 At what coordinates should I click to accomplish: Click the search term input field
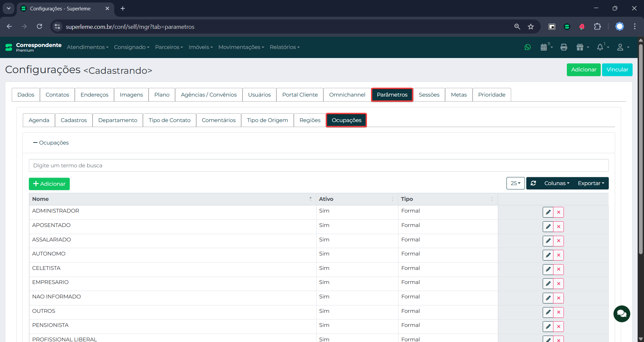click(x=318, y=166)
